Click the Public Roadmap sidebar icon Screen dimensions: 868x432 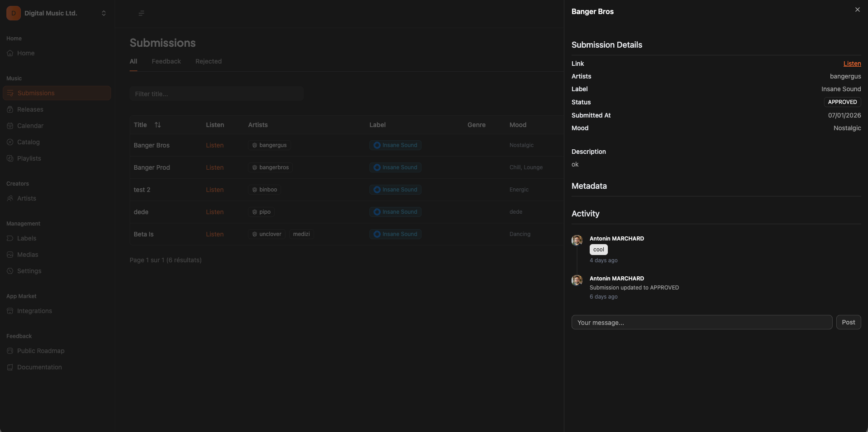(x=10, y=351)
